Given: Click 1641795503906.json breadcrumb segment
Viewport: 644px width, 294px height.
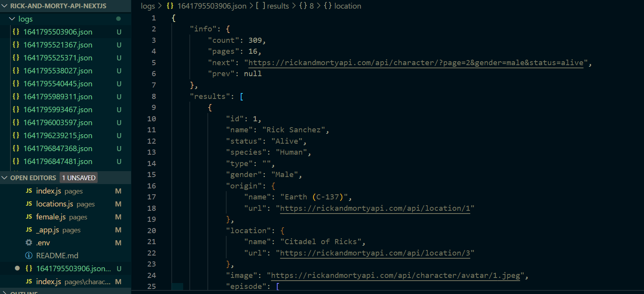Looking at the screenshot, I should pos(207,6).
